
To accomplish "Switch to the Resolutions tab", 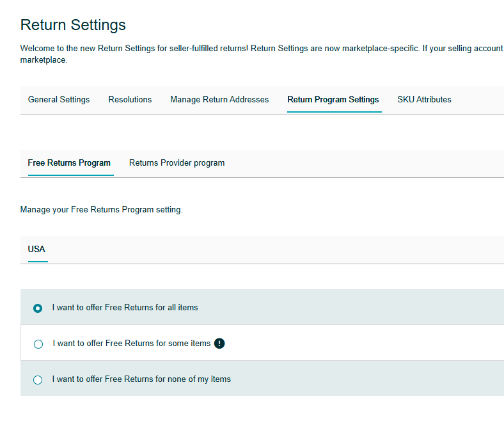I will 130,99.
